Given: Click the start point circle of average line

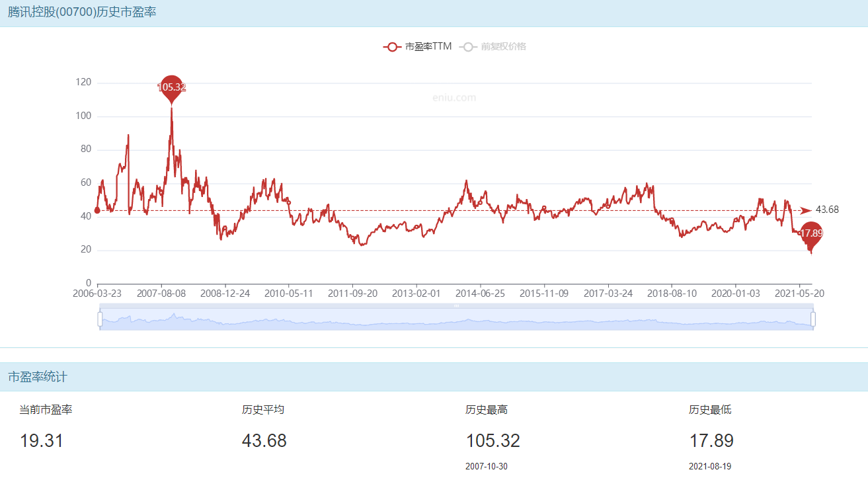Looking at the screenshot, I should click(x=98, y=210).
